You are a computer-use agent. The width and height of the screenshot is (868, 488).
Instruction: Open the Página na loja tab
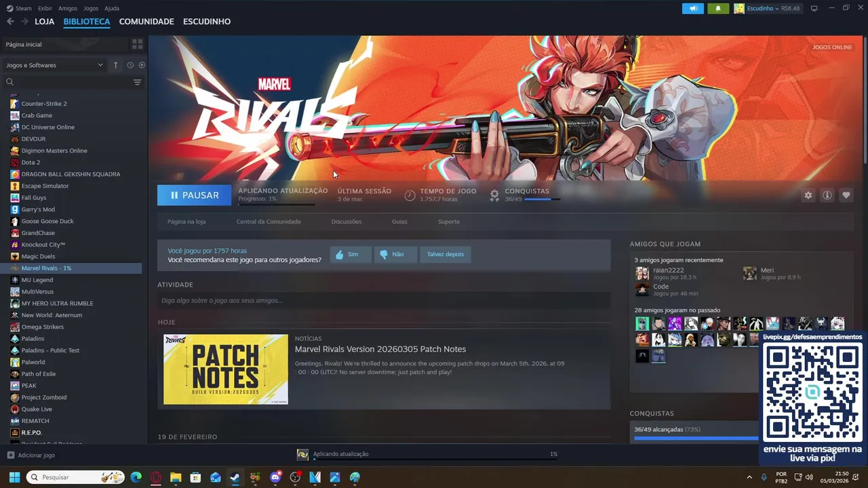186,222
